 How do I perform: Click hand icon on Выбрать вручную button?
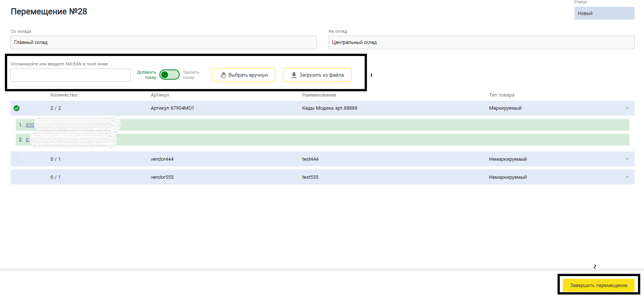(223, 75)
